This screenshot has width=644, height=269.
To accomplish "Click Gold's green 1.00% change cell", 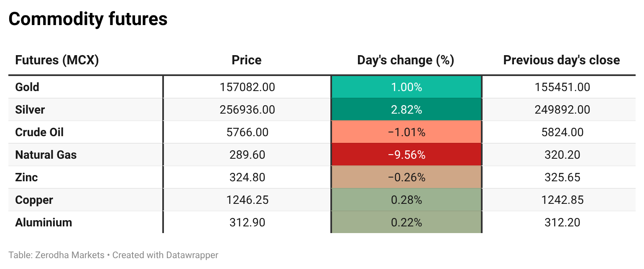I will click(x=406, y=87).
